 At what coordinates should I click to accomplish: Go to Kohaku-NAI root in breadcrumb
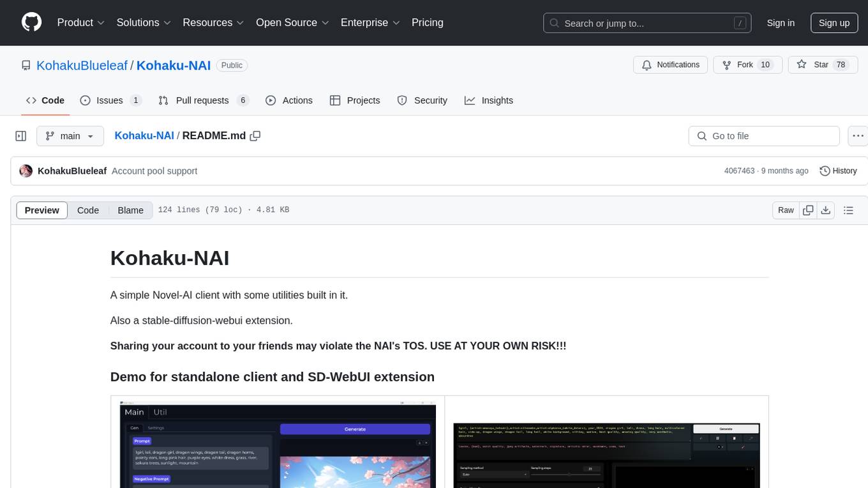click(144, 135)
